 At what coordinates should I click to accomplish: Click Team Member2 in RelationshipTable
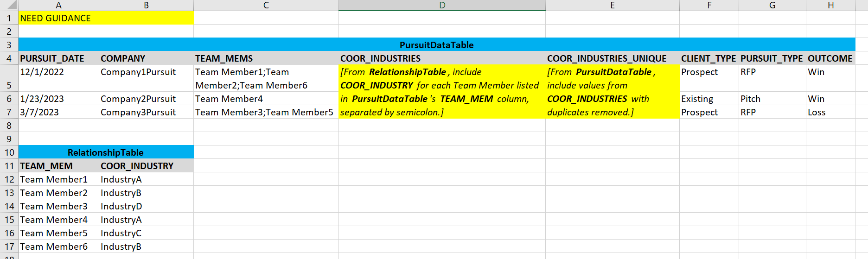58,193
